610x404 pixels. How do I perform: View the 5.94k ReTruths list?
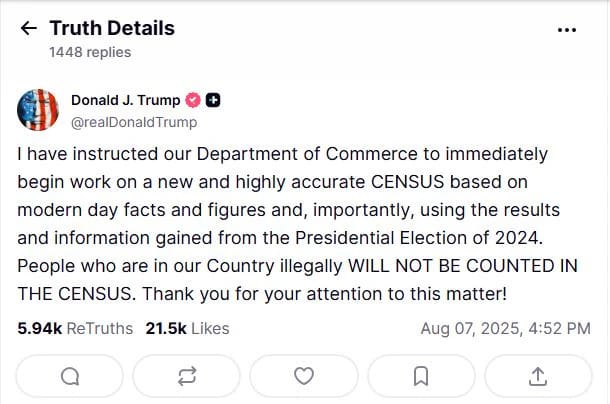point(75,328)
